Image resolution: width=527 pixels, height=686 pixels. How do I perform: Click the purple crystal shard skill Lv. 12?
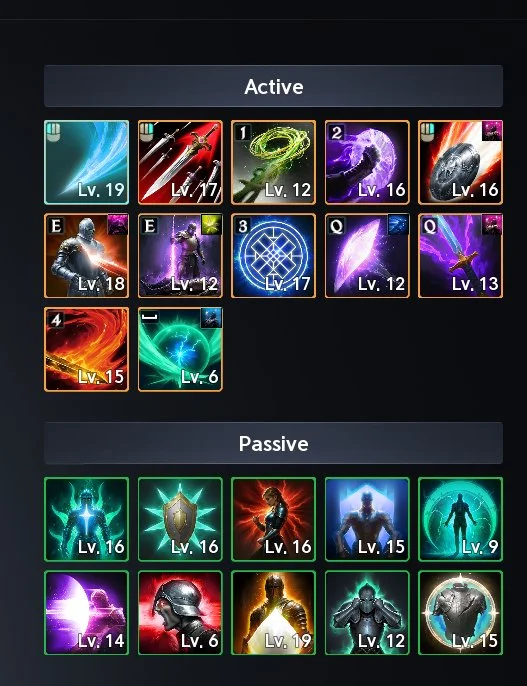pyautogui.click(x=367, y=256)
